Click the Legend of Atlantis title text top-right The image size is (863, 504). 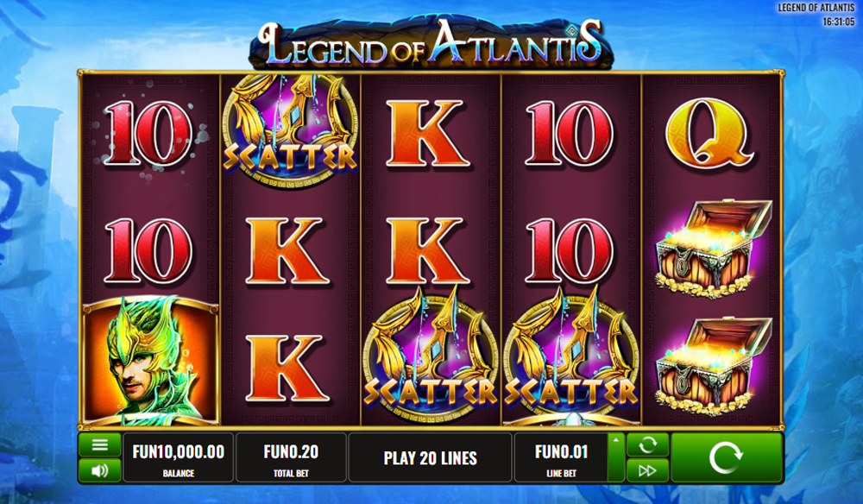coord(816,8)
